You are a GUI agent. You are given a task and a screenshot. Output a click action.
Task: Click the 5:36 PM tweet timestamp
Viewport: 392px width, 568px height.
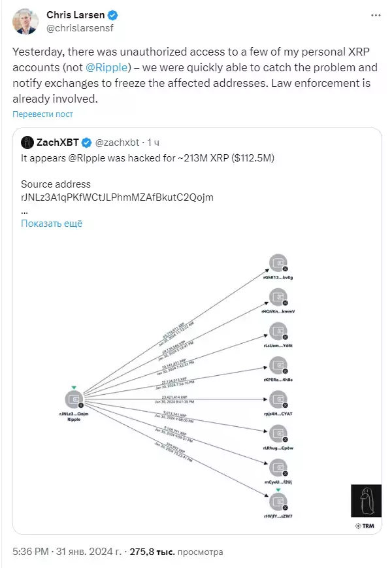[x=31, y=552]
